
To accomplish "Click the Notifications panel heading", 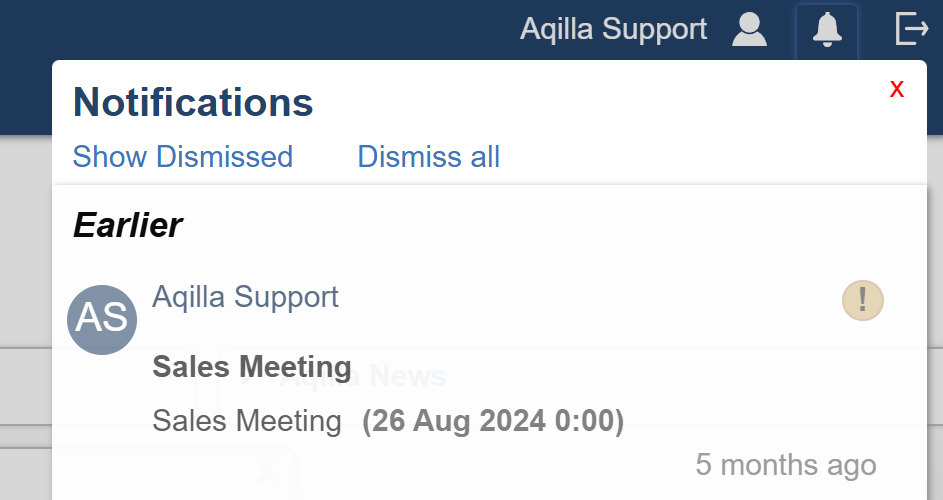I will pyautogui.click(x=193, y=102).
